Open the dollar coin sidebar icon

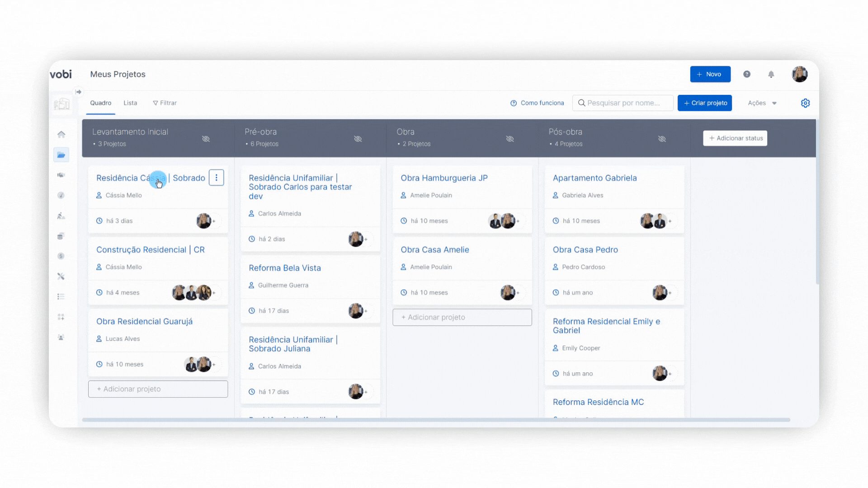point(61,256)
